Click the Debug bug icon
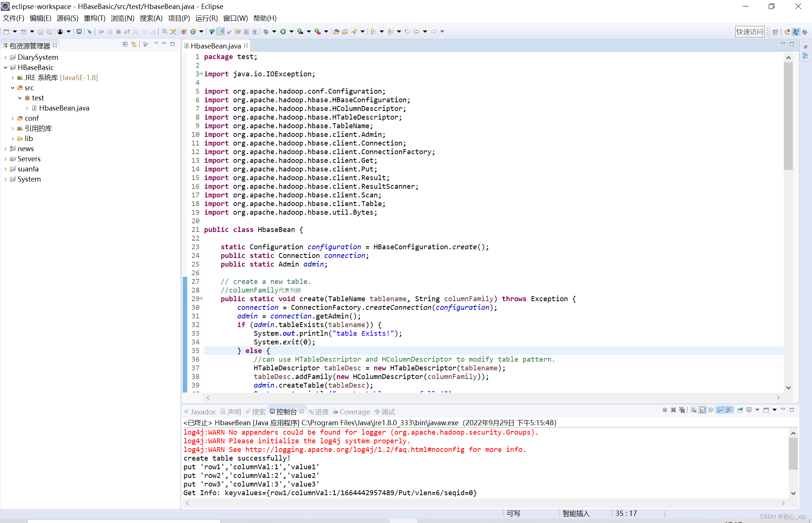 click(266, 32)
